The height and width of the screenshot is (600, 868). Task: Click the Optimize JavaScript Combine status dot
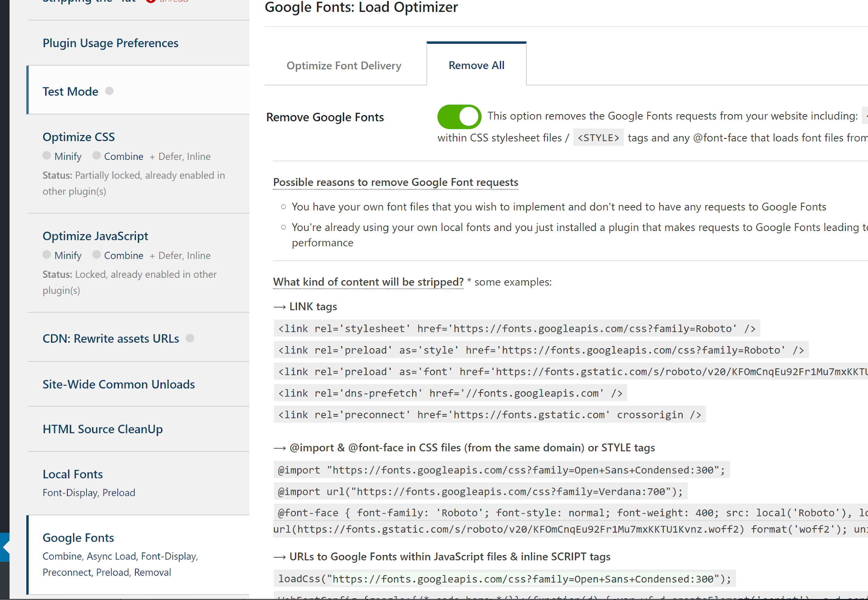tap(96, 255)
